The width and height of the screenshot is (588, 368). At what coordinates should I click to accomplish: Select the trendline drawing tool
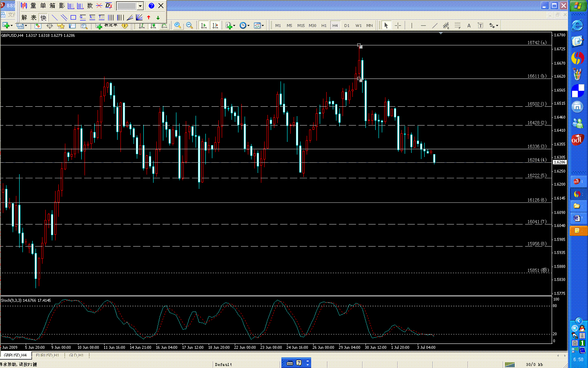[434, 25]
